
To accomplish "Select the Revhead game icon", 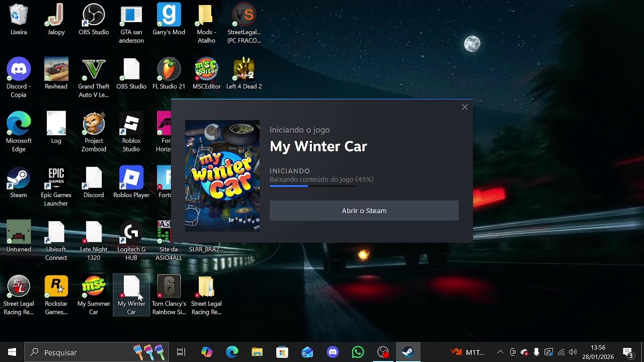I will coord(56,74).
